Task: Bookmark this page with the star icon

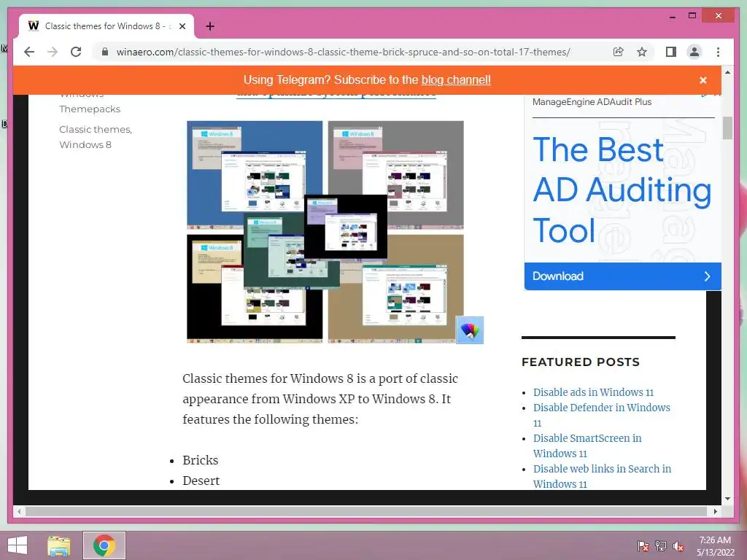Action: (642, 52)
